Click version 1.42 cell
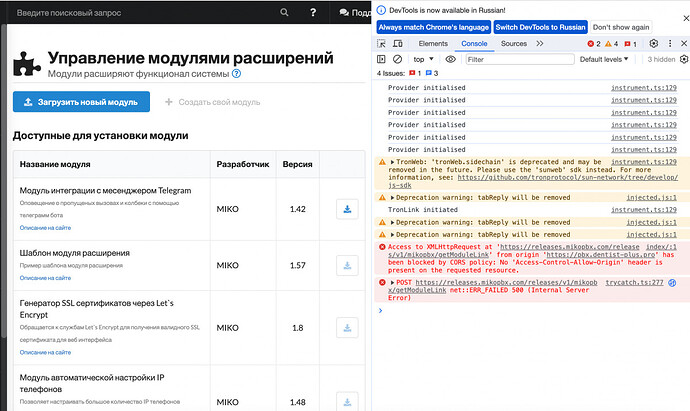The height and width of the screenshot is (411, 690). (x=297, y=209)
